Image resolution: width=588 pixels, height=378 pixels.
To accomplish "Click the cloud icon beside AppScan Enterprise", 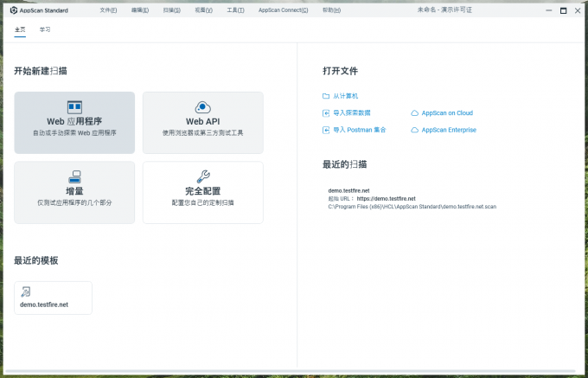I will tap(414, 130).
